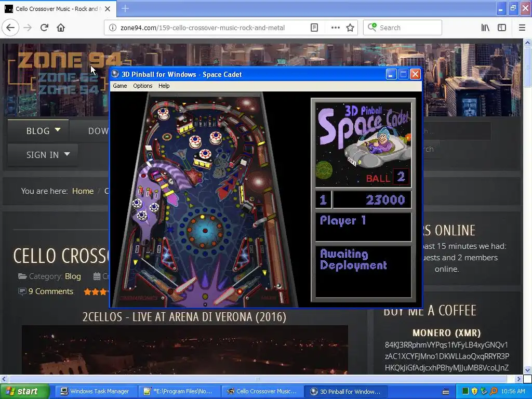Viewport: 532px width, 399px height.
Task: Open the Blog category link
Action: (x=73, y=276)
